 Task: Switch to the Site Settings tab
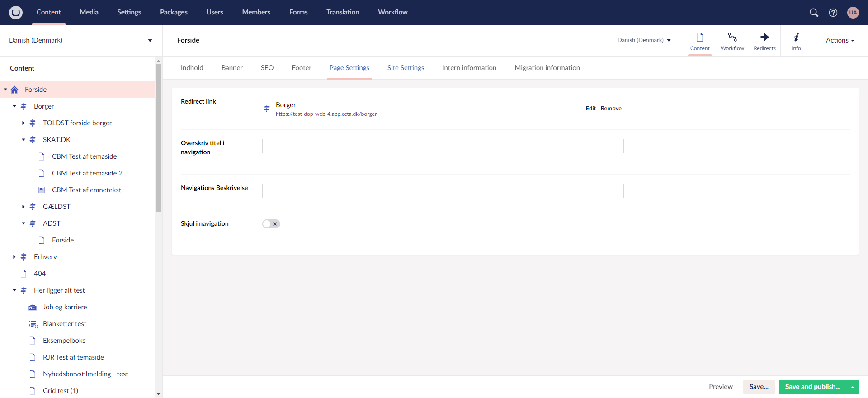[406, 68]
